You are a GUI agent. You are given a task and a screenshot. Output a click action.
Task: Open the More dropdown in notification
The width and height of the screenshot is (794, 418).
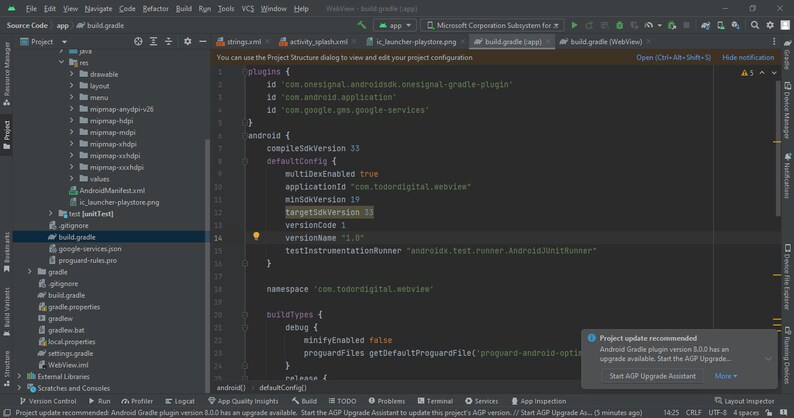click(x=726, y=376)
